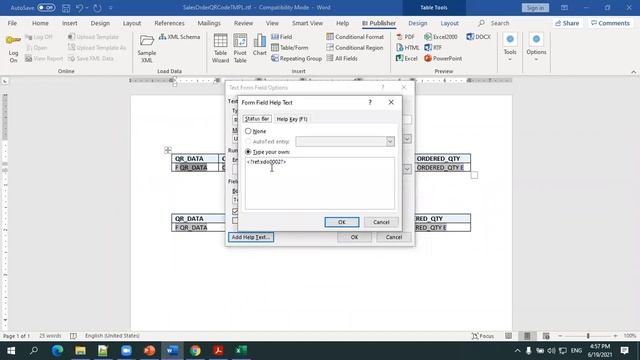Screen dimensions: 640x360
Task: Preview output as PowerPoint
Action: click(443, 58)
